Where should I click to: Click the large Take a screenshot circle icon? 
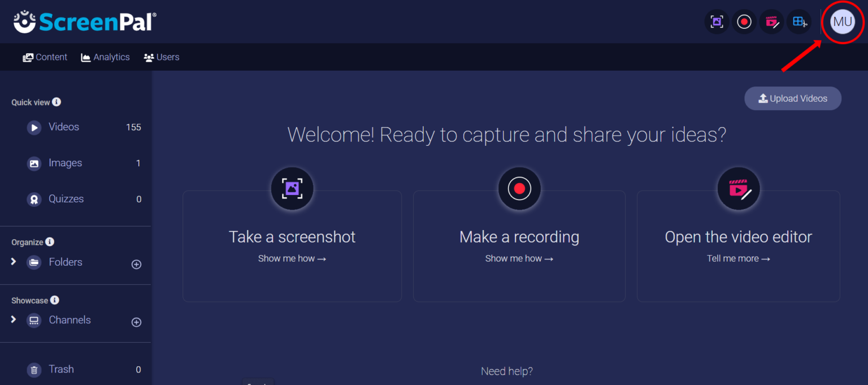coord(292,188)
